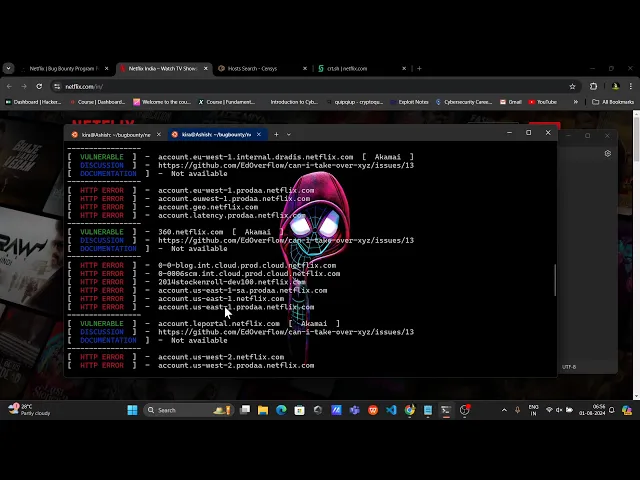Open settings gear in background window
Screen dimensions: 640x480
pos(608,153)
